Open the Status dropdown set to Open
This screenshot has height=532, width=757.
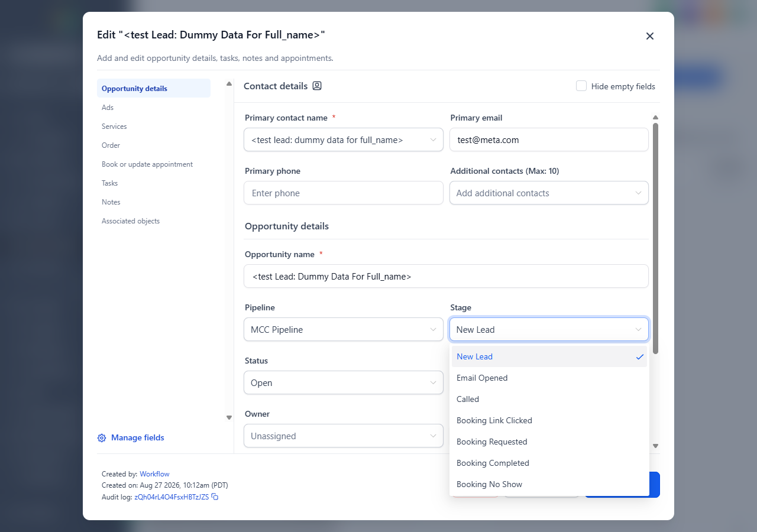click(344, 382)
